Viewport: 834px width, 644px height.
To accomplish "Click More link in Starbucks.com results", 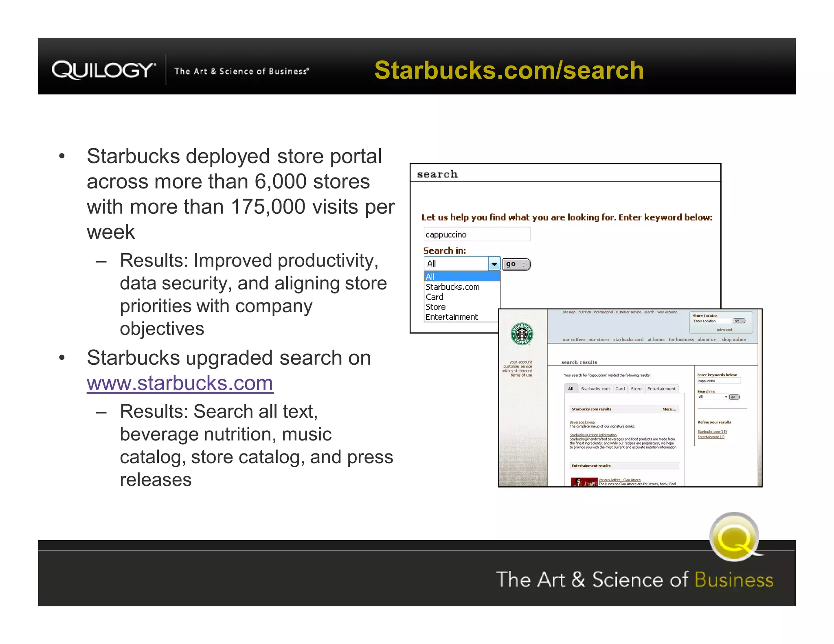I will [x=669, y=409].
